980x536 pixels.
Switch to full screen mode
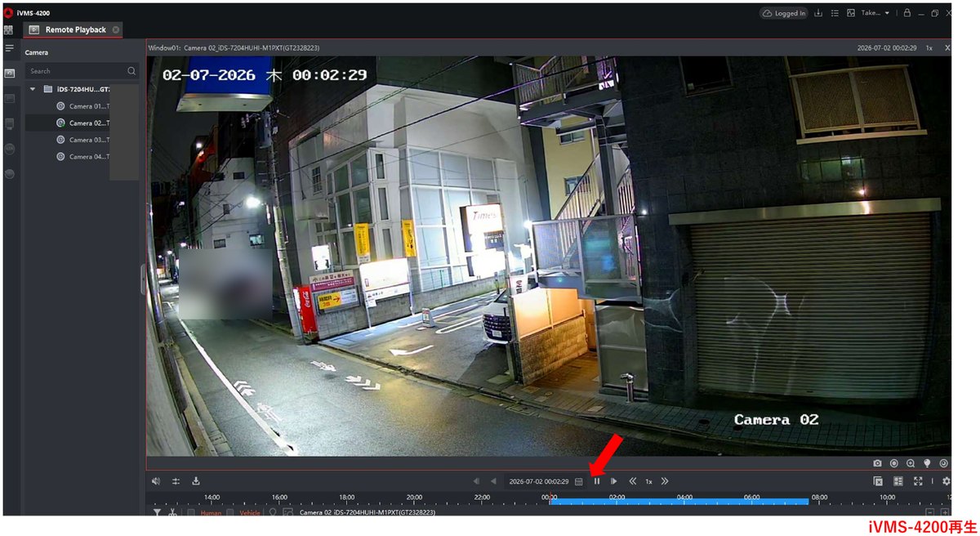918,481
